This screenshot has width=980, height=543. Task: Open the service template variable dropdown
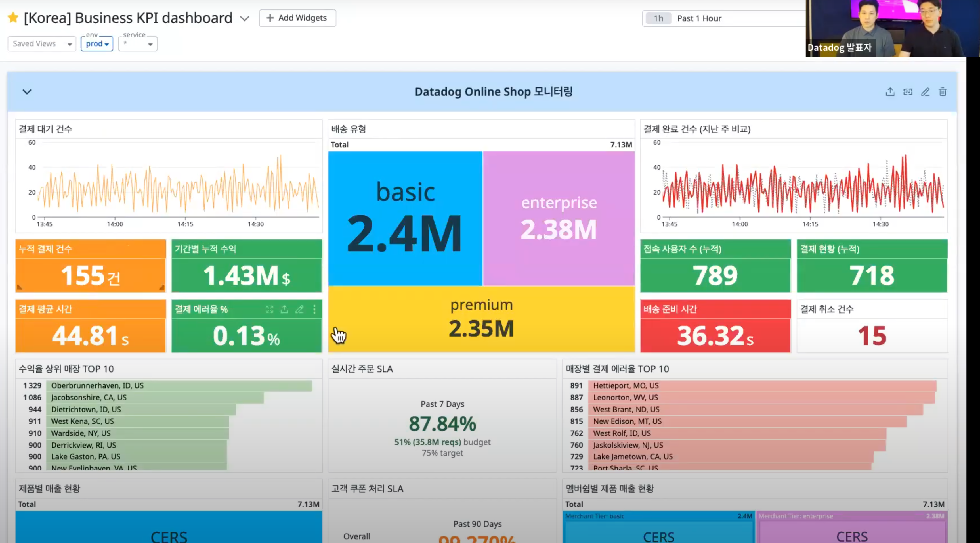(138, 44)
